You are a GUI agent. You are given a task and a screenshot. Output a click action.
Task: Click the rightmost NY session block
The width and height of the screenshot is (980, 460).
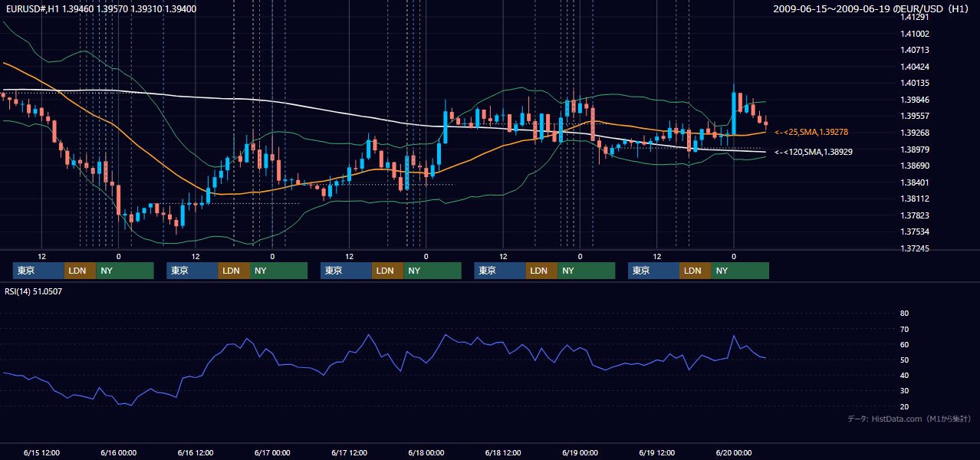(740, 271)
